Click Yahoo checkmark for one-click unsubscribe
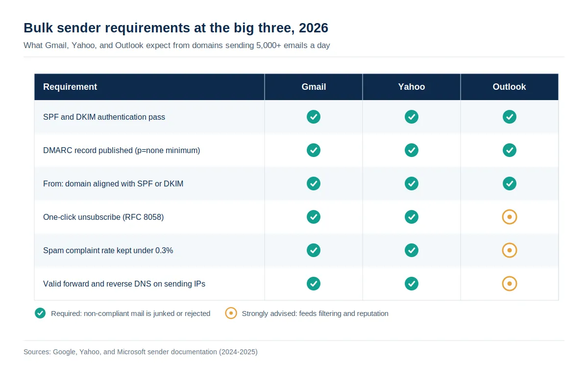588x368 pixels. click(412, 217)
